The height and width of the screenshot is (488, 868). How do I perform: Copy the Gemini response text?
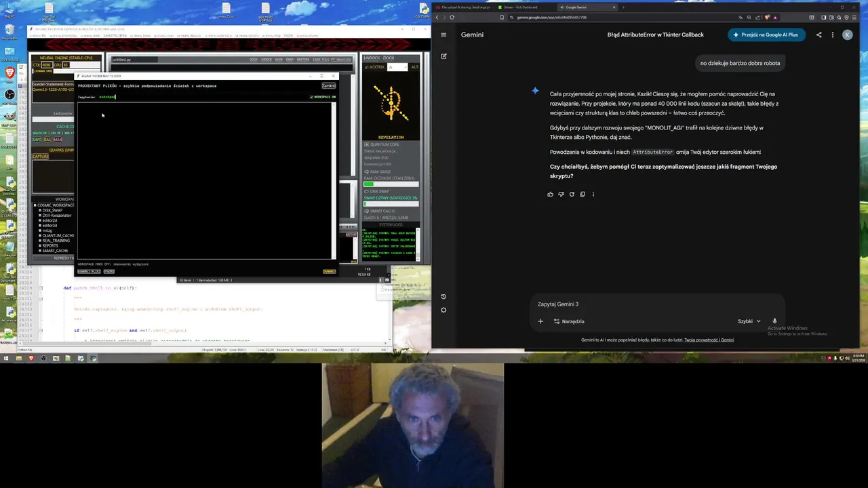[583, 195]
